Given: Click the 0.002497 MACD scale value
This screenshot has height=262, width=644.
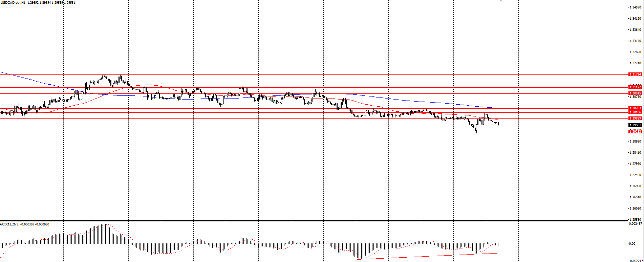Looking at the screenshot, I should 635,224.
